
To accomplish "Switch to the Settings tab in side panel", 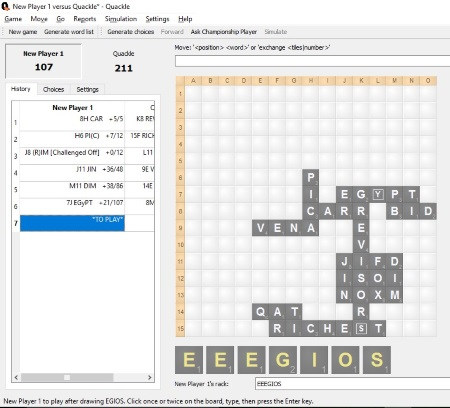I will [x=87, y=89].
